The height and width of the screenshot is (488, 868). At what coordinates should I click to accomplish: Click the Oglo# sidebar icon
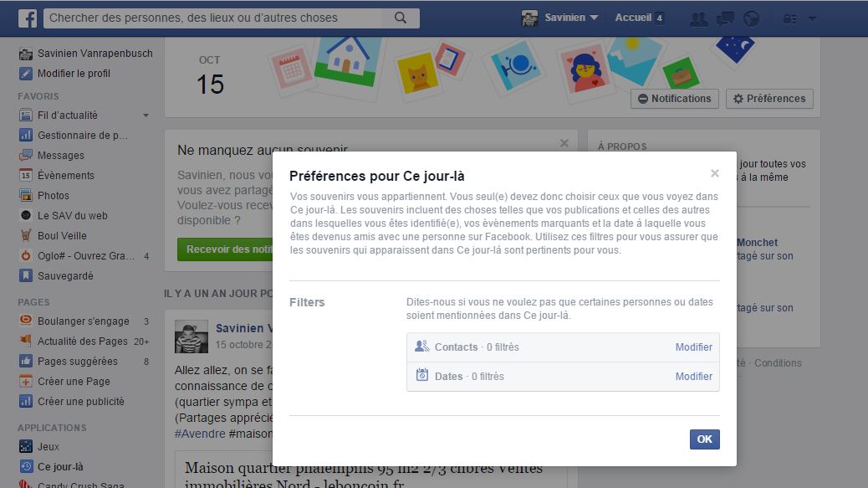25,256
